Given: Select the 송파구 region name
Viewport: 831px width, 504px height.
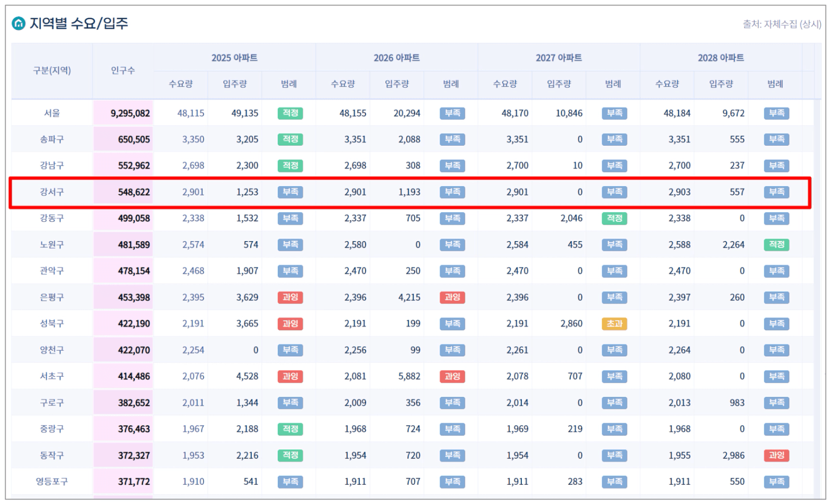Looking at the screenshot, I should 52,139.
